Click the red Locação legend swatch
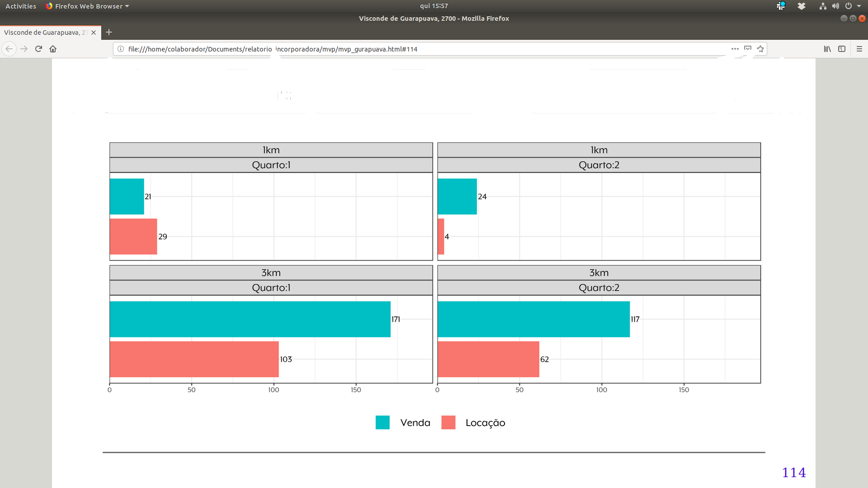The image size is (868, 488). (448, 422)
